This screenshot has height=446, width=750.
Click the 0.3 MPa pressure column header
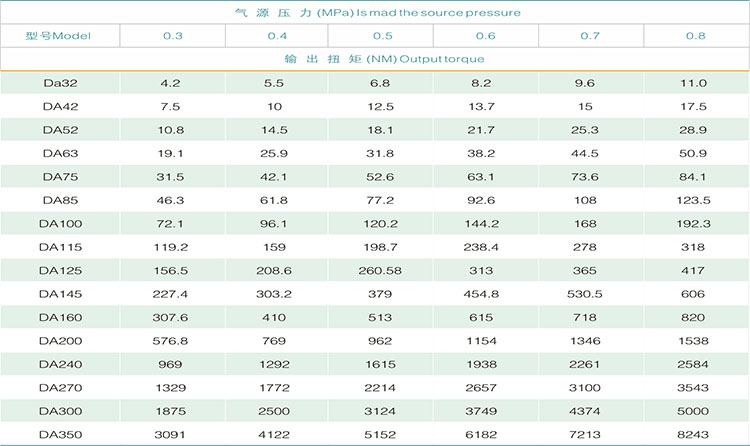pos(173,36)
